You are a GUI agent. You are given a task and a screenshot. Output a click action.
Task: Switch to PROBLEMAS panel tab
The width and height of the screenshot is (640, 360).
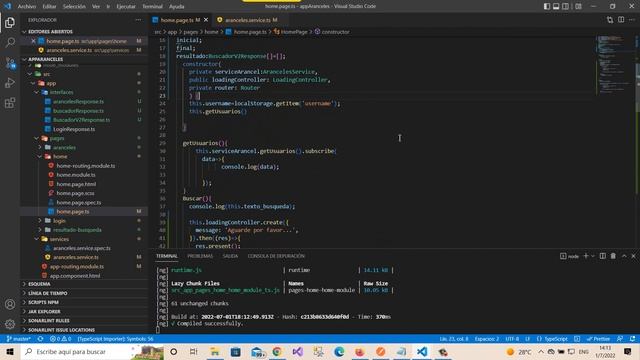(x=200, y=256)
